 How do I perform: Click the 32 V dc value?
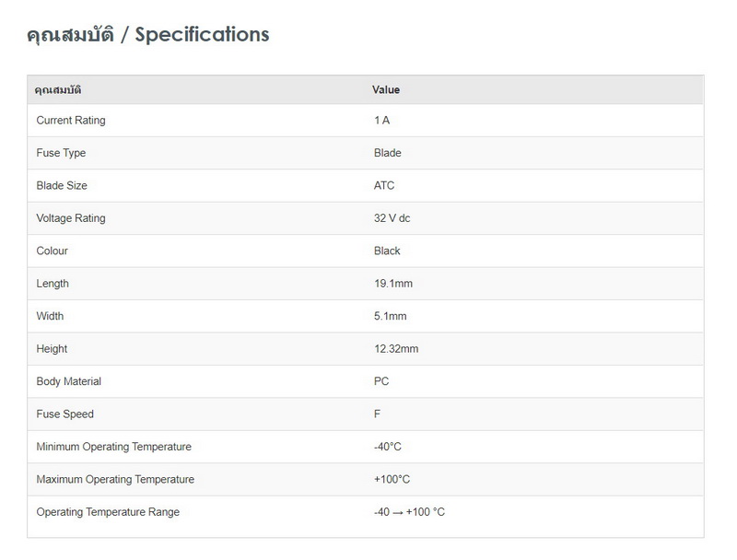click(392, 218)
